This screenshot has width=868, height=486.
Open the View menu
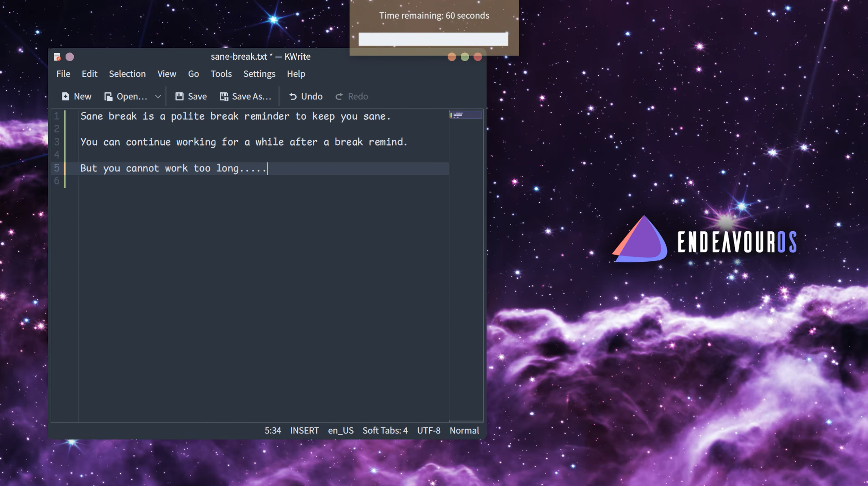coord(167,74)
